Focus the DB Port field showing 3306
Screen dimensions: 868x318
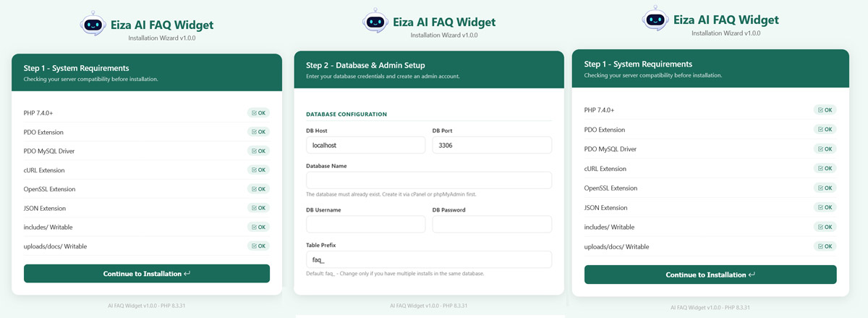[492, 145]
